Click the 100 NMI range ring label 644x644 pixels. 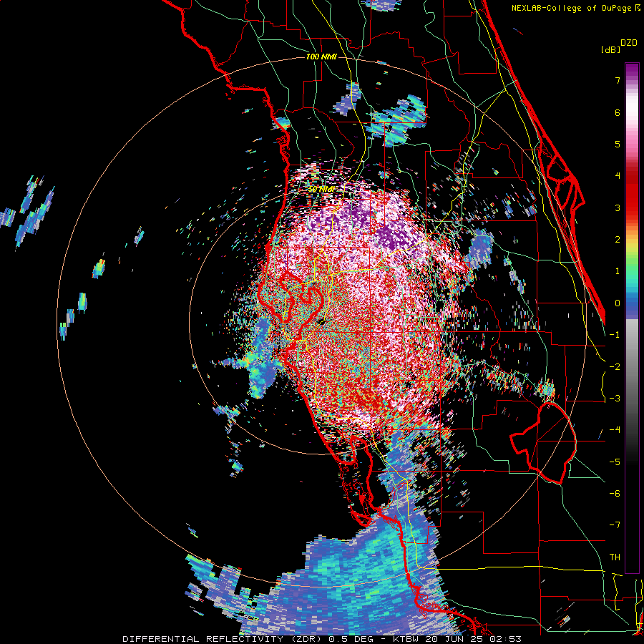pos(321,57)
